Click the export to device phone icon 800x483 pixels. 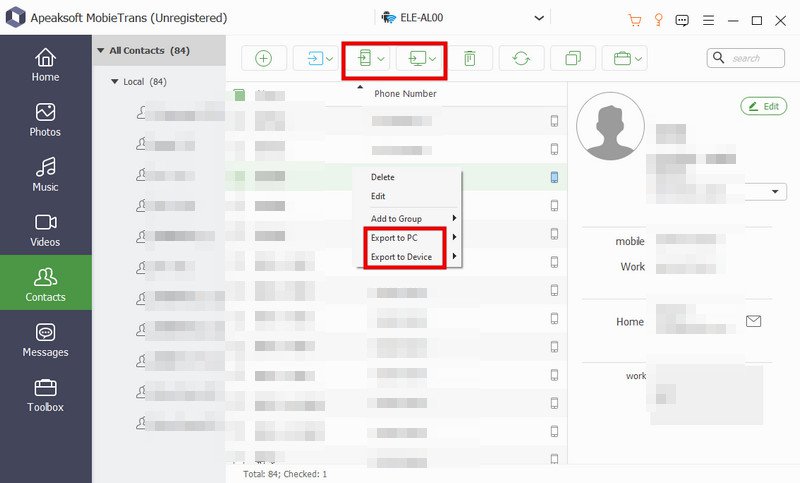[x=365, y=58]
